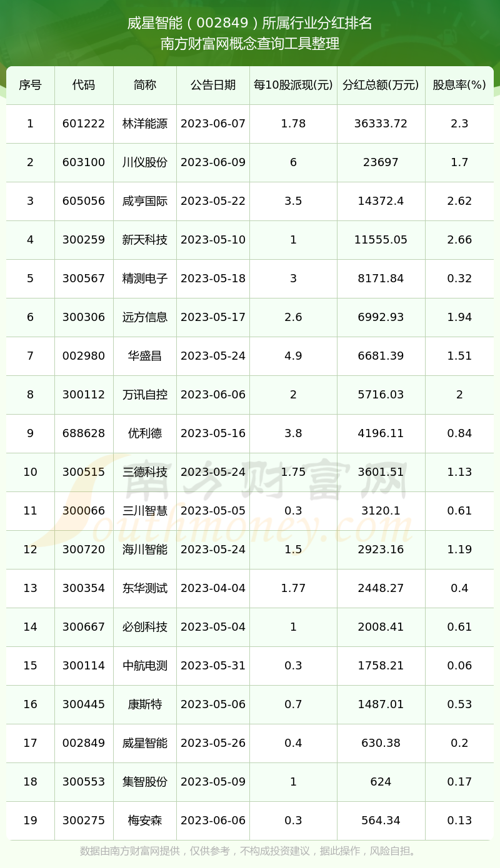Click the 股息率(%) column header

(x=459, y=85)
